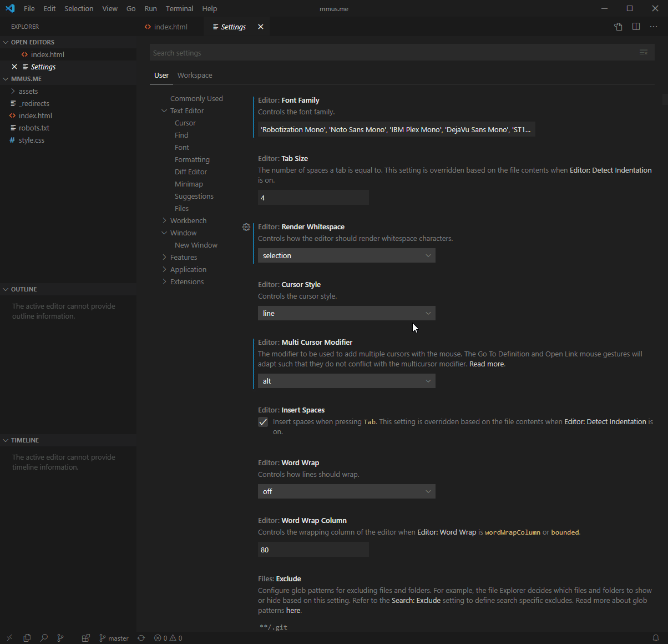Click the VS Code logo icon

tap(10, 8)
